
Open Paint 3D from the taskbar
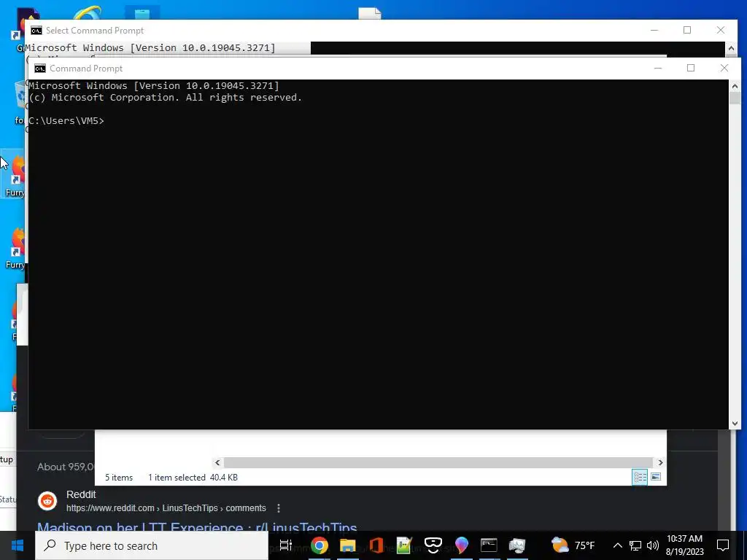(x=461, y=545)
